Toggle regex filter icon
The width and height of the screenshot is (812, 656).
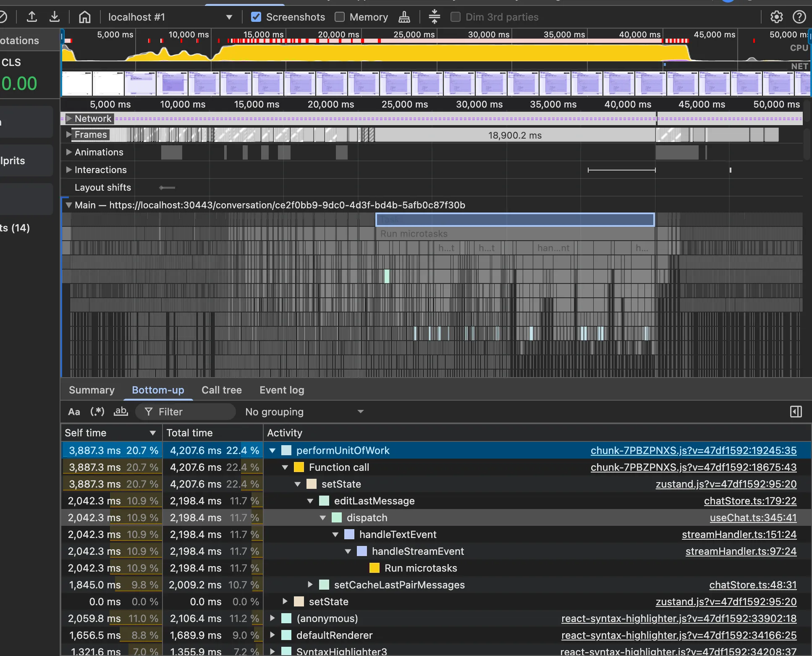97,412
